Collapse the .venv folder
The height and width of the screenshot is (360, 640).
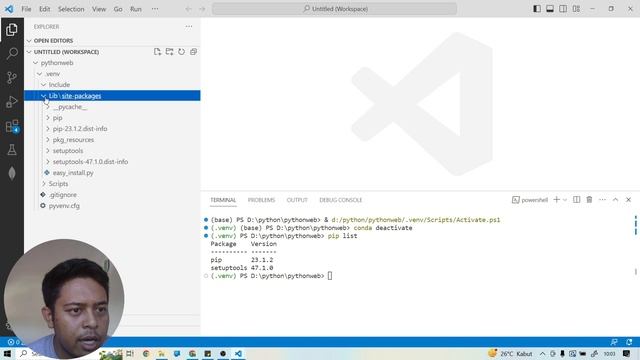click(112, 74)
